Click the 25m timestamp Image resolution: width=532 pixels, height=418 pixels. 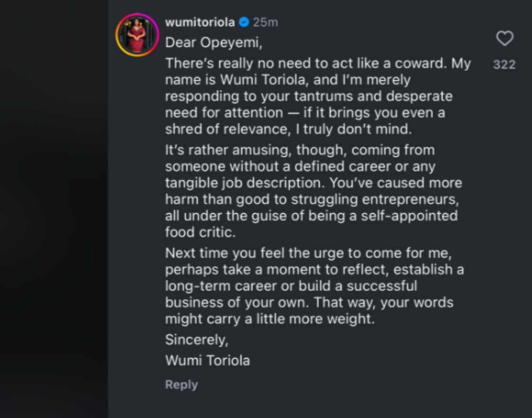pos(265,22)
